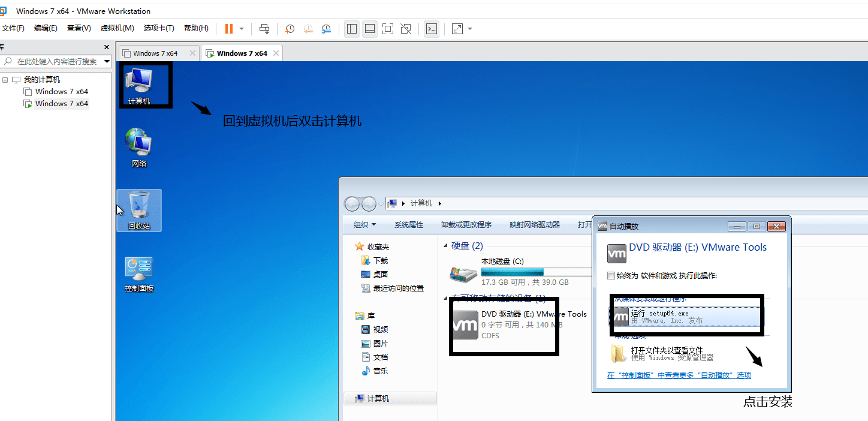868x421 pixels.
Task: Close the active Windows 7 x64 tab
Action: pyautogui.click(x=276, y=53)
